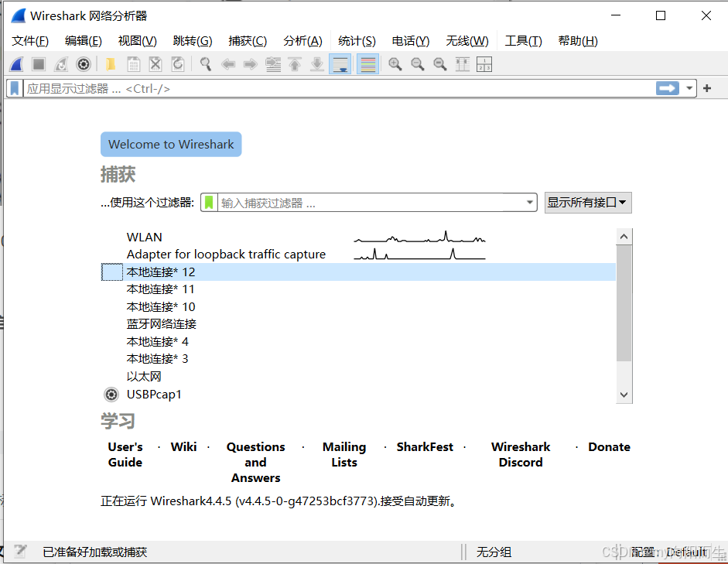This screenshot has height=564, width=728.
Task: Select 以太网 interface
Action: pos(358,377)
